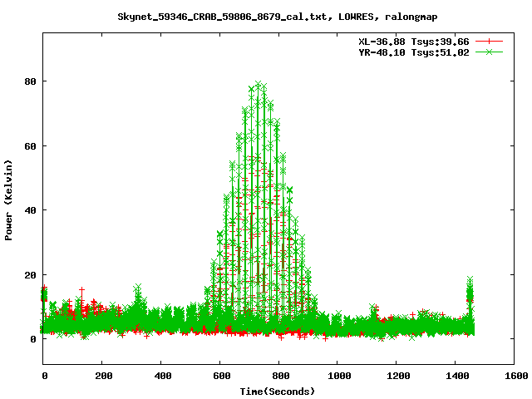
Task: Click the x-axis tick label 600
Action: [x=222, y=376]
